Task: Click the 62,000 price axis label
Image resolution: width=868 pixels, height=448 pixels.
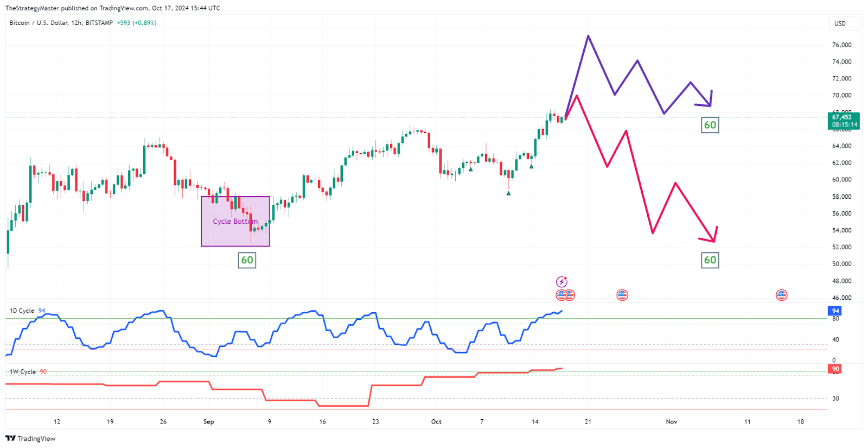Action: point(842,162)
